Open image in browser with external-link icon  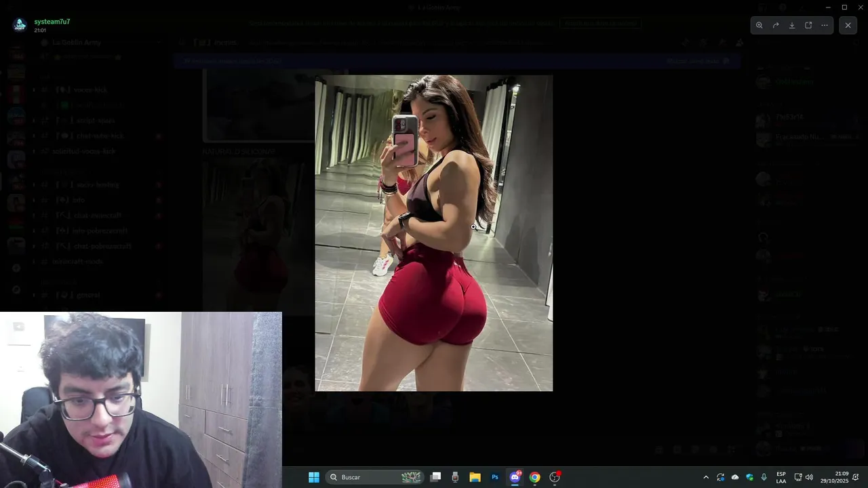pyautogui.click(x=808, y=25)
